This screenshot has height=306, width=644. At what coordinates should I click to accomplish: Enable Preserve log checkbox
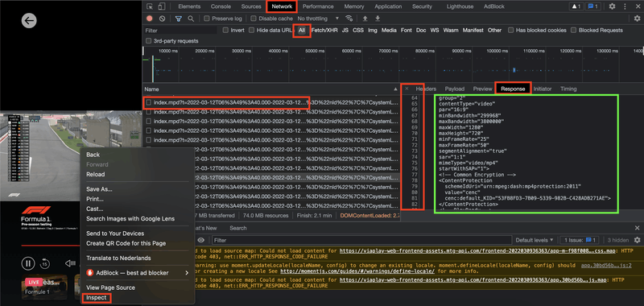tap(207, 19)
